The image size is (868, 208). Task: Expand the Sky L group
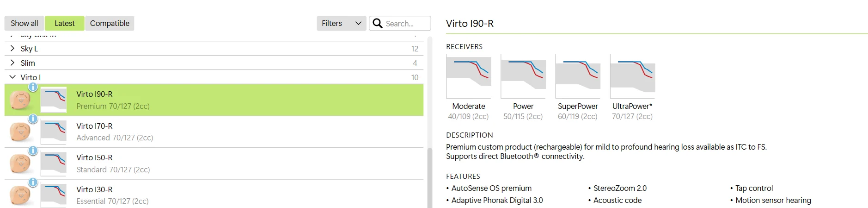[x=214, y=49]
